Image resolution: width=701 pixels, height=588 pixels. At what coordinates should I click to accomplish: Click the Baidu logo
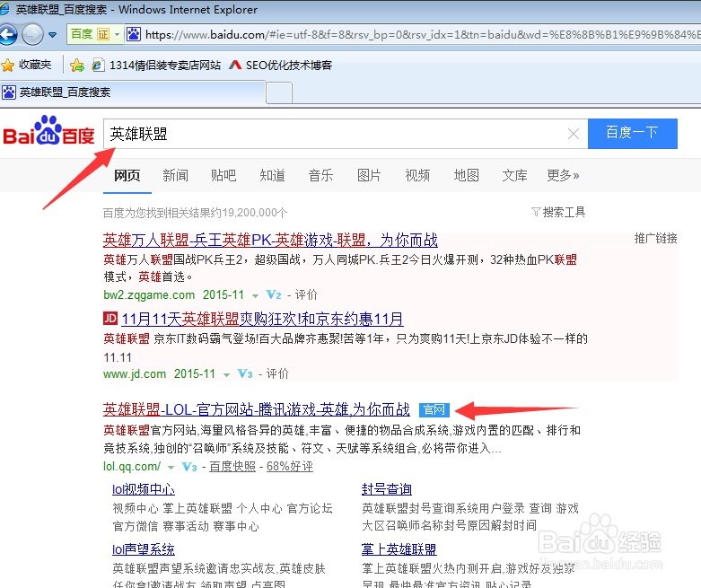pos(48,131)
